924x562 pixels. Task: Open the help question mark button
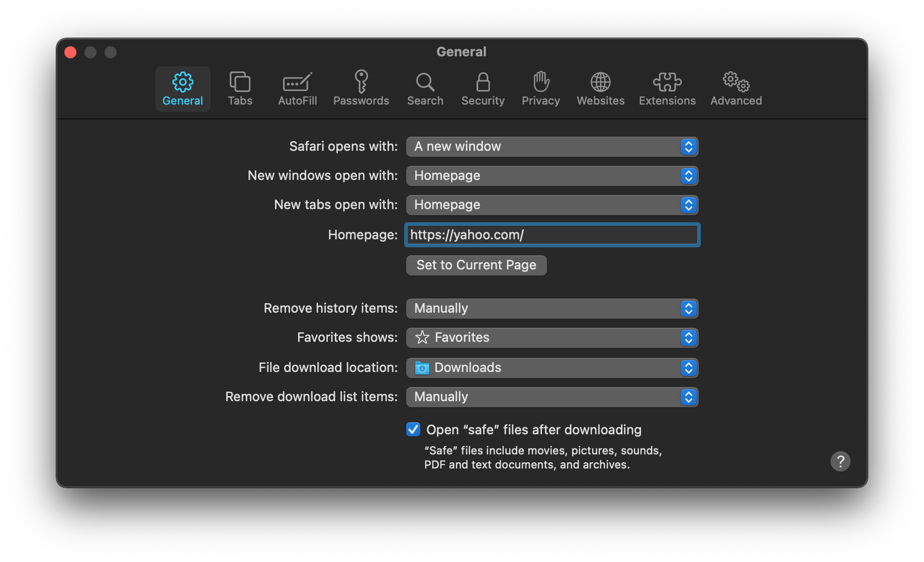[840, 461]
